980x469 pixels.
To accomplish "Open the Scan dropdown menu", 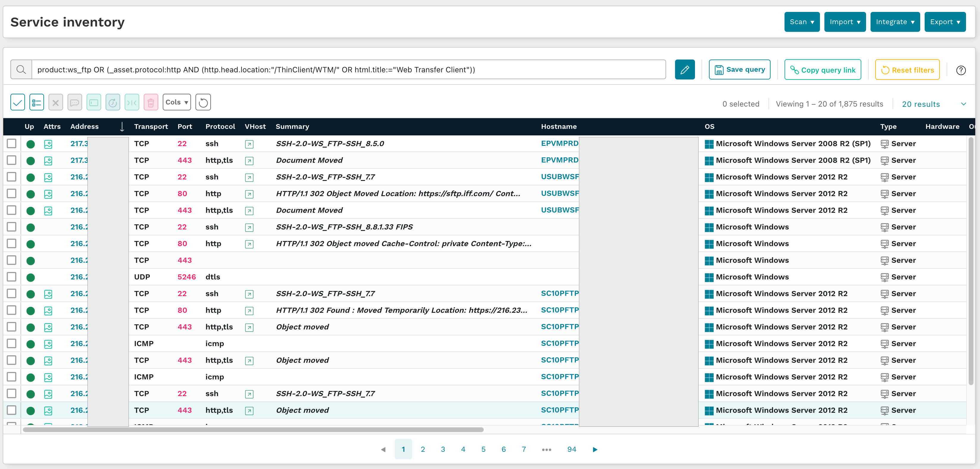I will (x=802, y=22).
